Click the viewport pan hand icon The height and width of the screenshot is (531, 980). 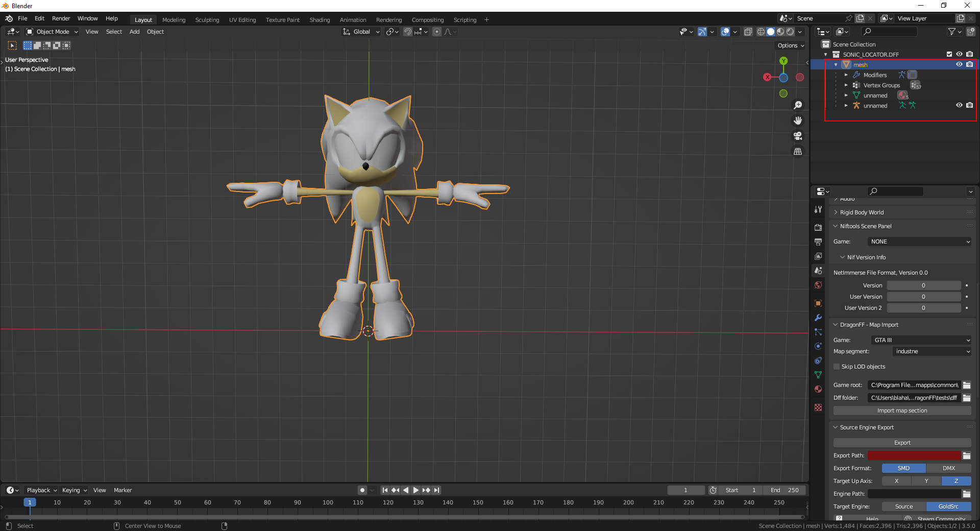[798, 120]
